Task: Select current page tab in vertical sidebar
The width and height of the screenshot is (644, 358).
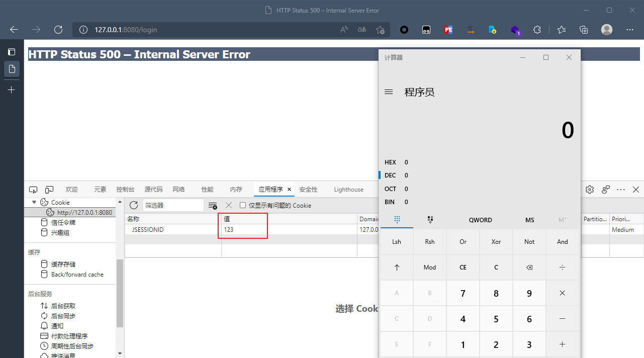Action: click(12, 69)
